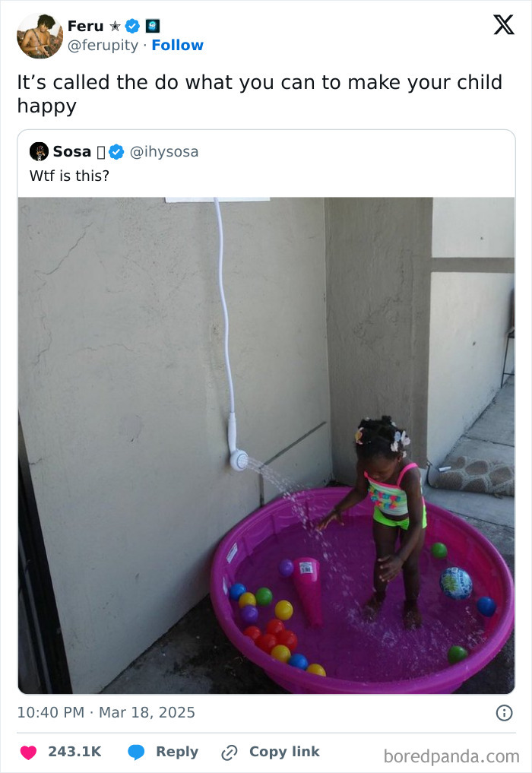Click Sosa's blue verified checkmark
This screenshot has width=532, height=773.
tap(116, 152)
